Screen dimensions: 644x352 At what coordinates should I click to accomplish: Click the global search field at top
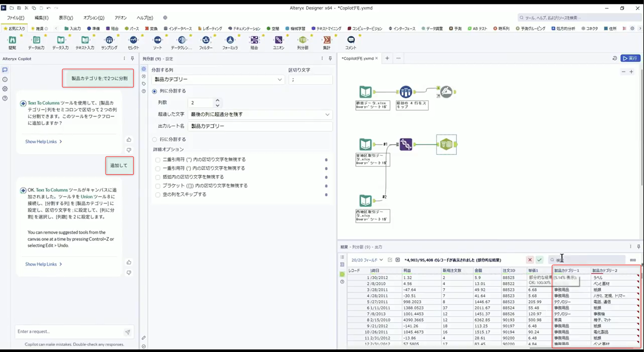tap(579, 18)
